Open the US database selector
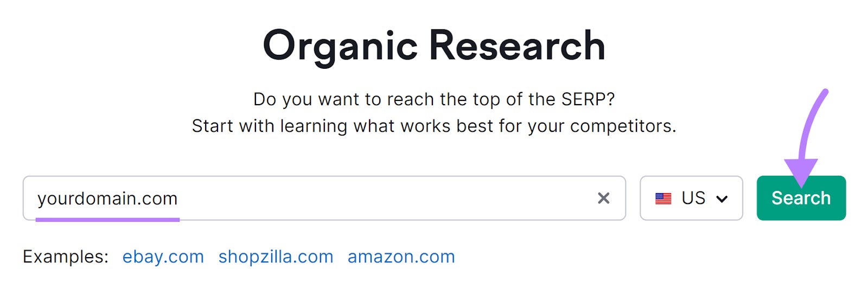Screen dimensions: 868x295 691,198
